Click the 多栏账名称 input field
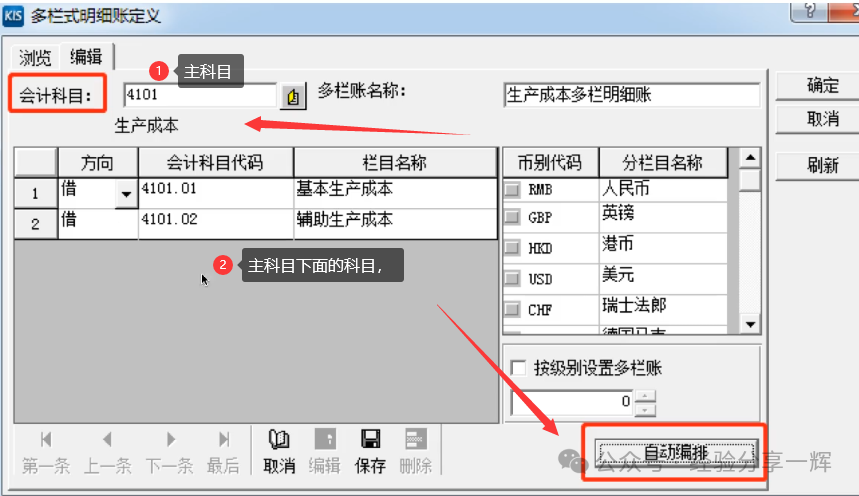 pyautogui.click(x=632, y=95)
